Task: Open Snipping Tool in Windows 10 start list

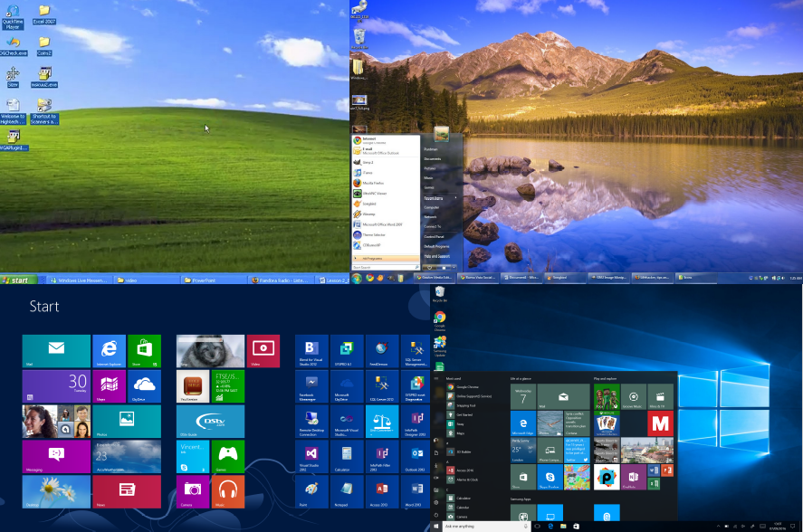Action: click(466, 405)
